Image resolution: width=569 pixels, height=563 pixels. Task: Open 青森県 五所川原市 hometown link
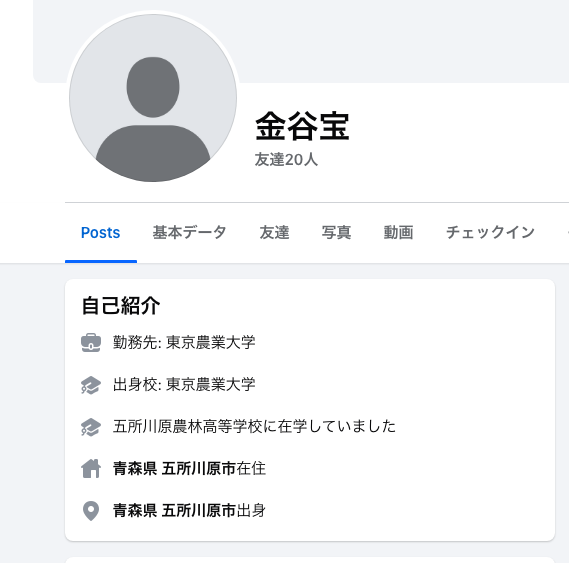coord(175,511)
